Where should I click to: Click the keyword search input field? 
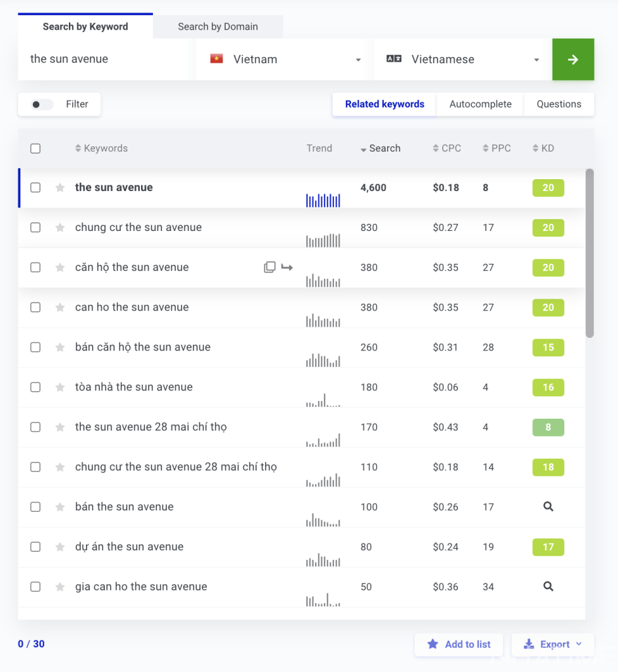(x=106, y=60)
